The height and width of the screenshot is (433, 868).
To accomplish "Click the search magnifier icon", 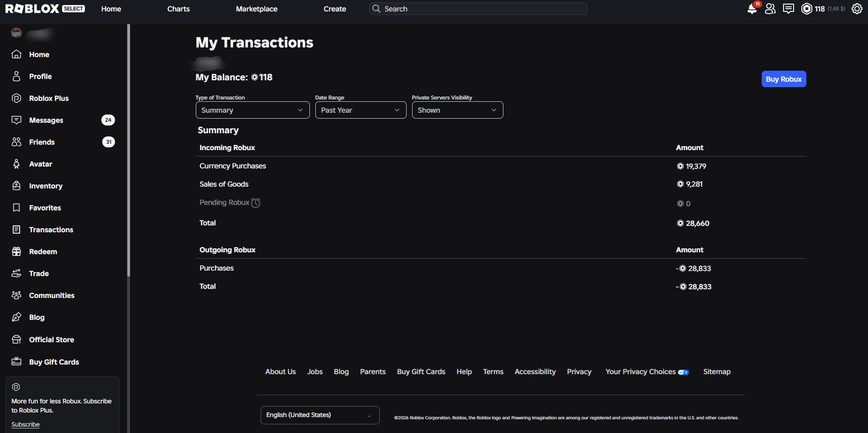I will [x=376, y=9].
